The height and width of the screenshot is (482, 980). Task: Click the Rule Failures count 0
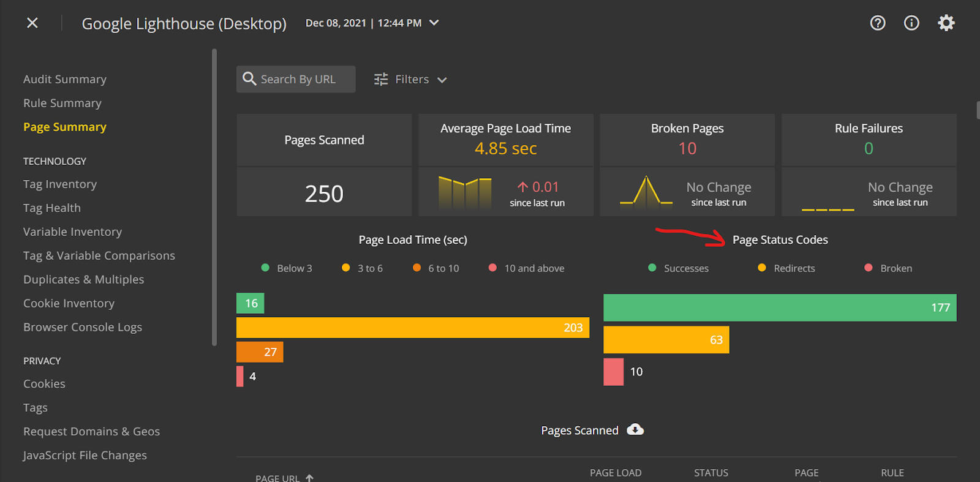point(869,148)
